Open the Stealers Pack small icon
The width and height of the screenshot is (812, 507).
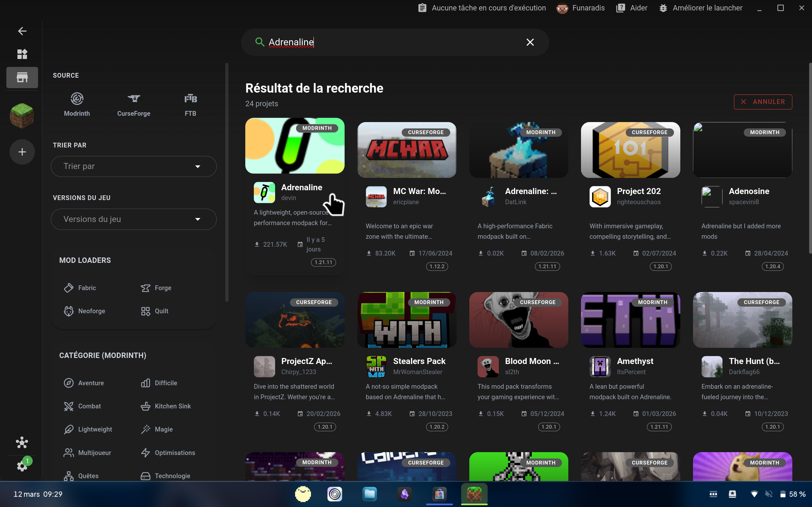coord(376,367)
